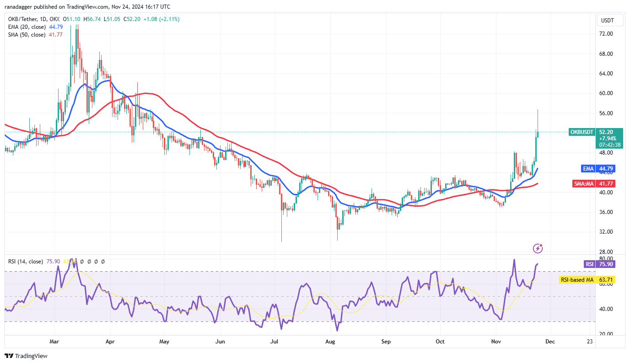Click the red SMA:MA axis label
This screenshot has height=364, width=630.
tap(585, 184)
